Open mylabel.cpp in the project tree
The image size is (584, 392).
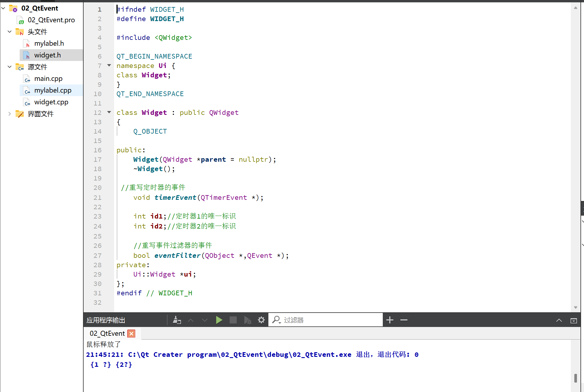(x=53, y=90)
